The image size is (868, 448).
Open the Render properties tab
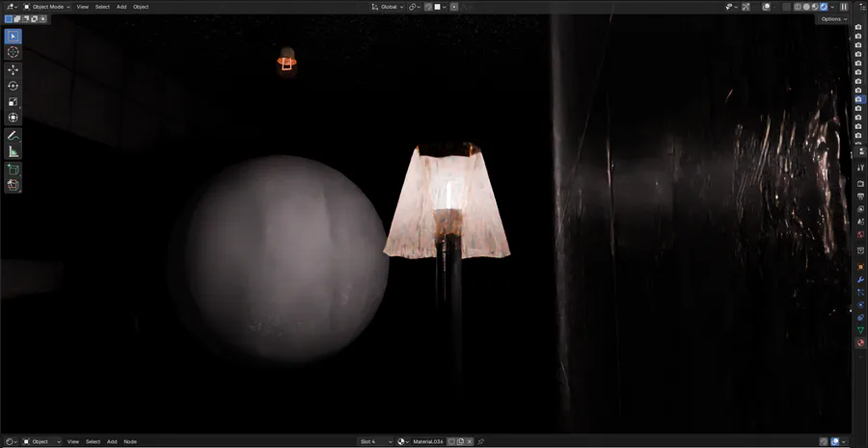click(861, 183)
